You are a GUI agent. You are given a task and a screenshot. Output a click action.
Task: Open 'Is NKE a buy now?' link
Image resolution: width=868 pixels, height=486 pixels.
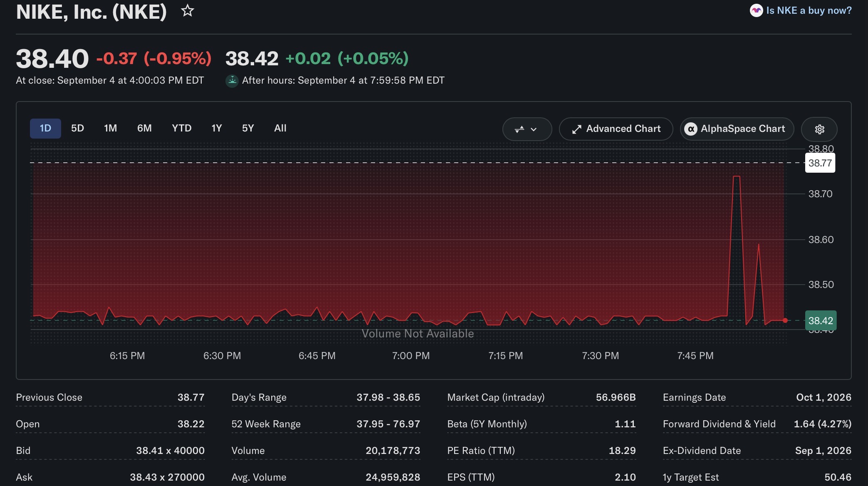point(809,10)
